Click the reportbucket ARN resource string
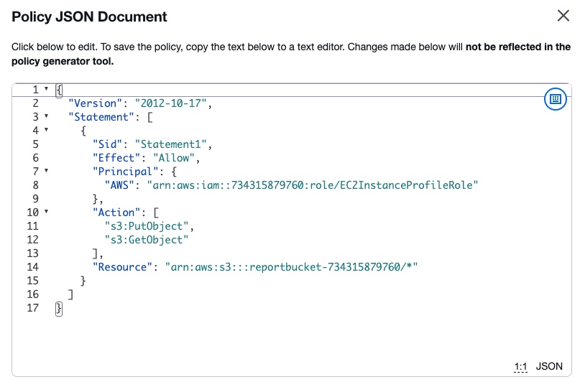This screenshot has width=580, height=392. tap(292, 267)
